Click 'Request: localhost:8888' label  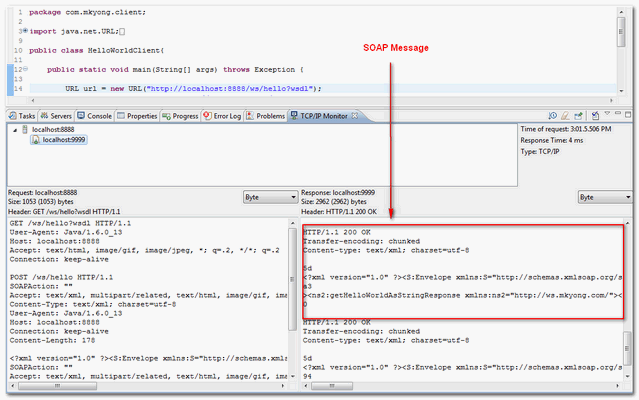point(42,192)
